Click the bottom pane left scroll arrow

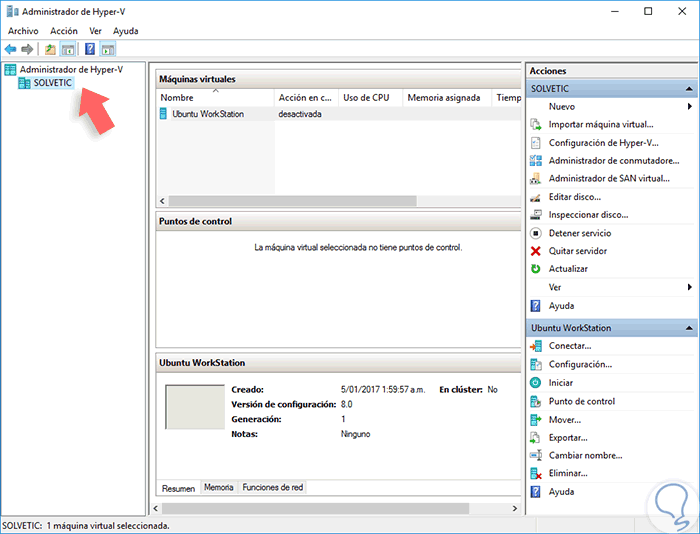click(155, 509)
